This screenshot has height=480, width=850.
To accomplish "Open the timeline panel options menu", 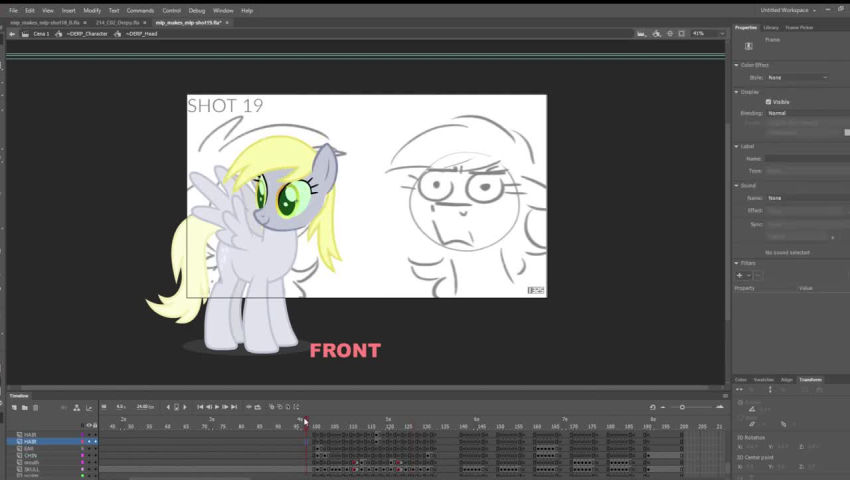I will click(725, 396).
